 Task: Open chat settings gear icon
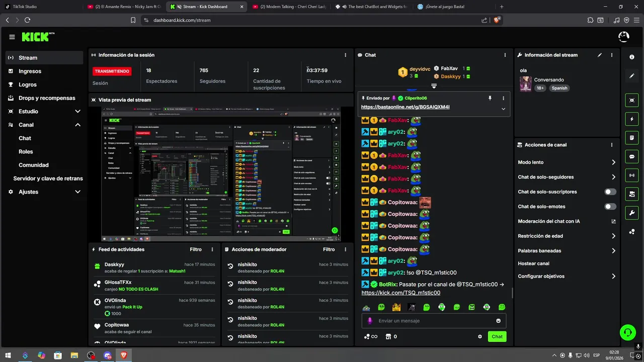480,336
